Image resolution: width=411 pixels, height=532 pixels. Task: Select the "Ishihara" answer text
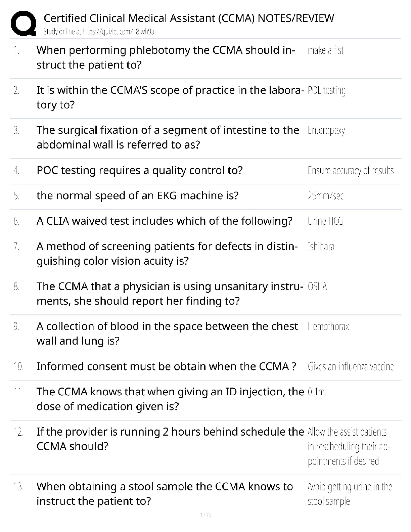tap(321, 247)
